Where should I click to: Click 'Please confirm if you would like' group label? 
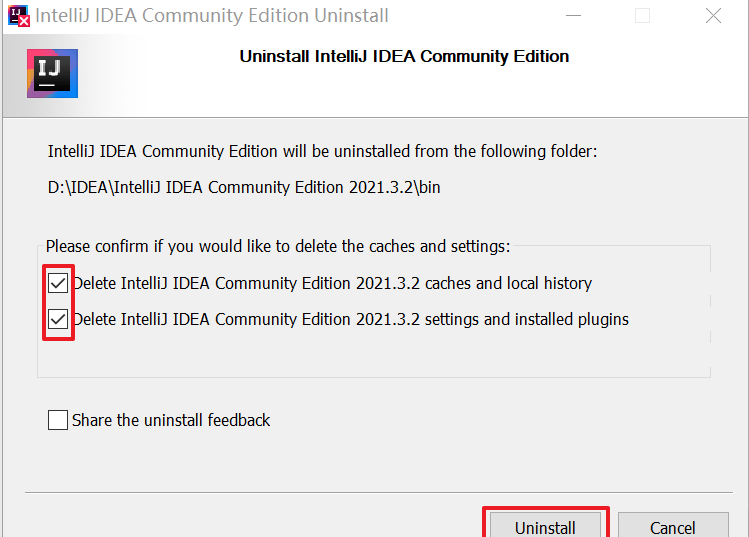278,247
